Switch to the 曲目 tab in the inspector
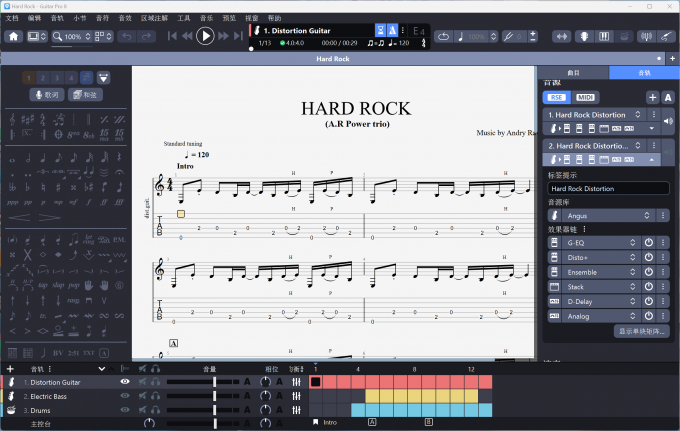 click(x=573, y=73)
